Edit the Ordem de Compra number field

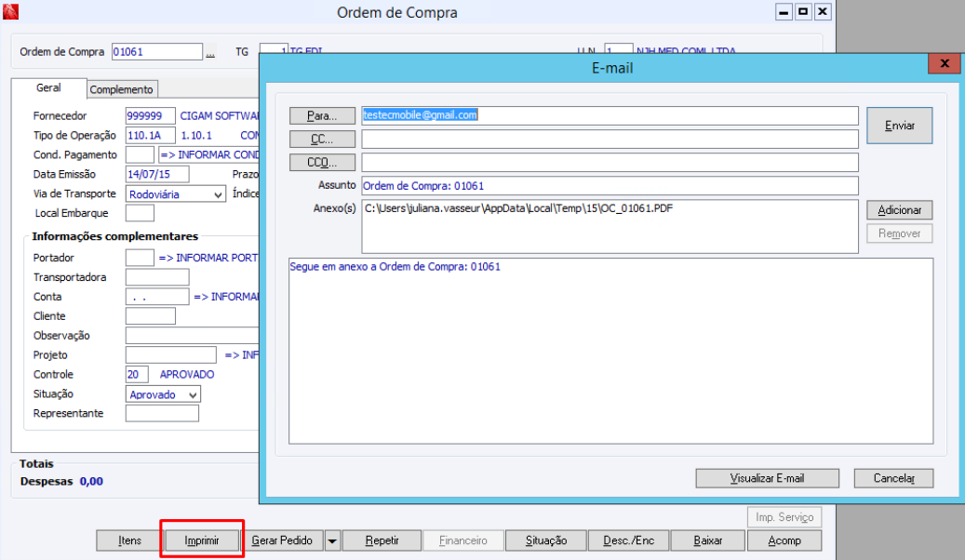pyautogui.click(x=157, y=52)
